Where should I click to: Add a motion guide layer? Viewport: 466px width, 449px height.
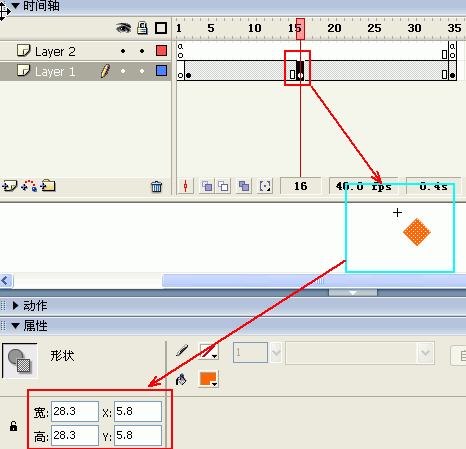(29, 186)
